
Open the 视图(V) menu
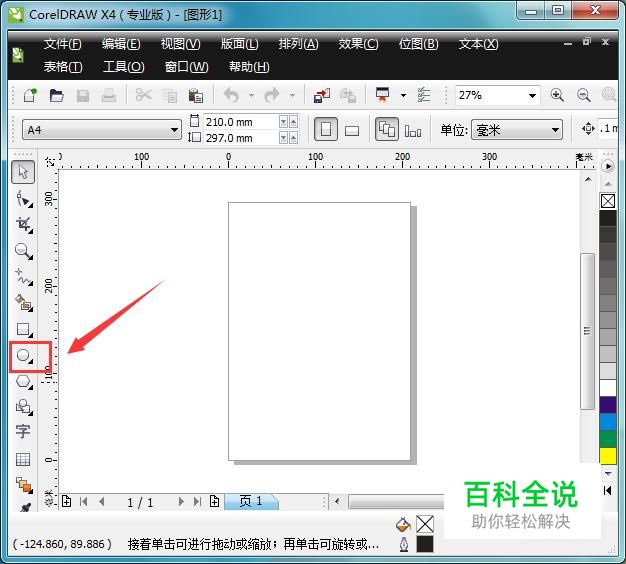click(x=180, y=44)
